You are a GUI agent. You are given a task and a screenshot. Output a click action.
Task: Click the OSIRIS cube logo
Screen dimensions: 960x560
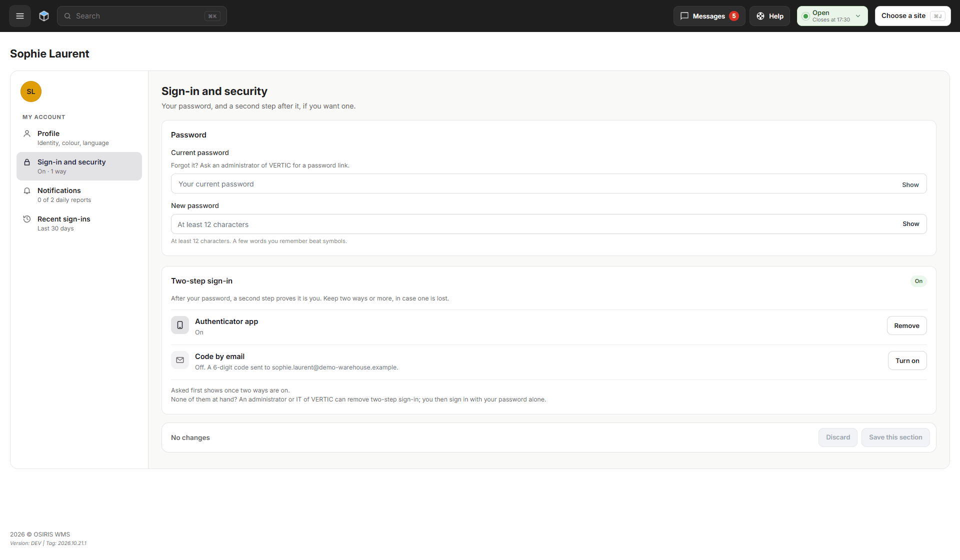tap(44, 16)
